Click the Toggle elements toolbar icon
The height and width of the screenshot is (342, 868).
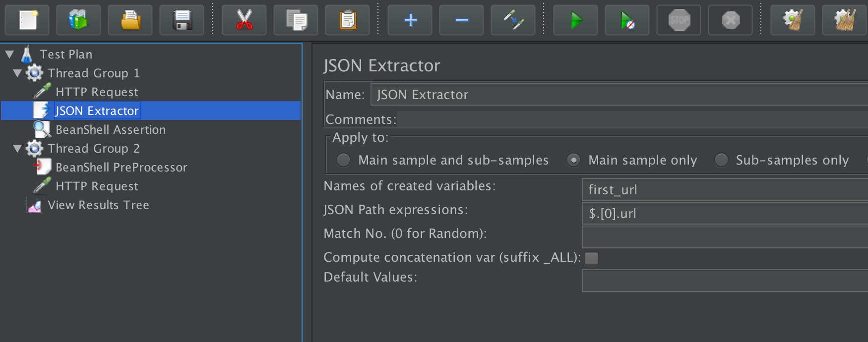click(x=513, y=20)
